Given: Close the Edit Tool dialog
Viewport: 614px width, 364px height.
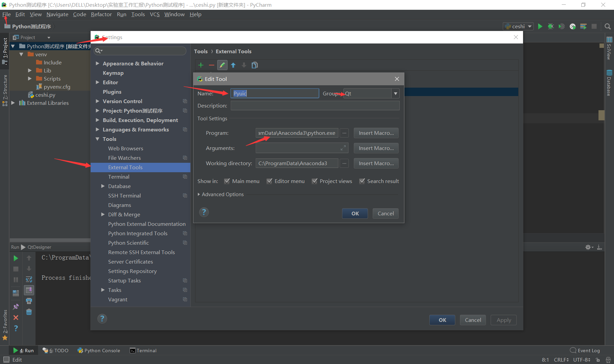Looking at the screenshot, I should click(397, 79).
